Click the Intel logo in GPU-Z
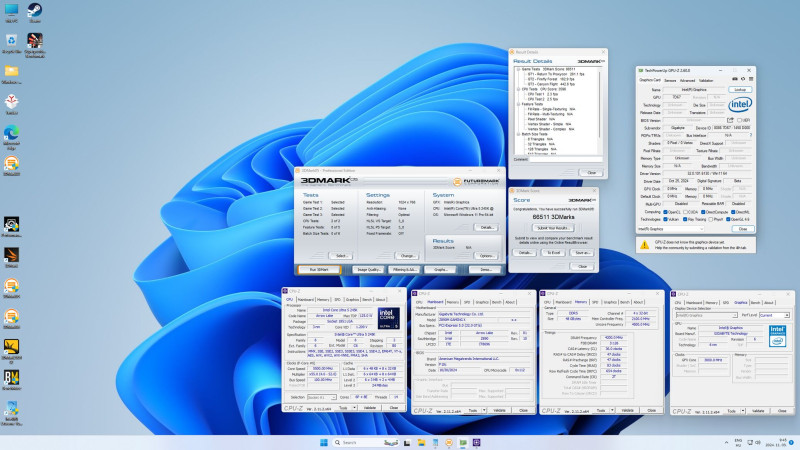This screenshot has width=800, height=450. [x=740, y=105]
